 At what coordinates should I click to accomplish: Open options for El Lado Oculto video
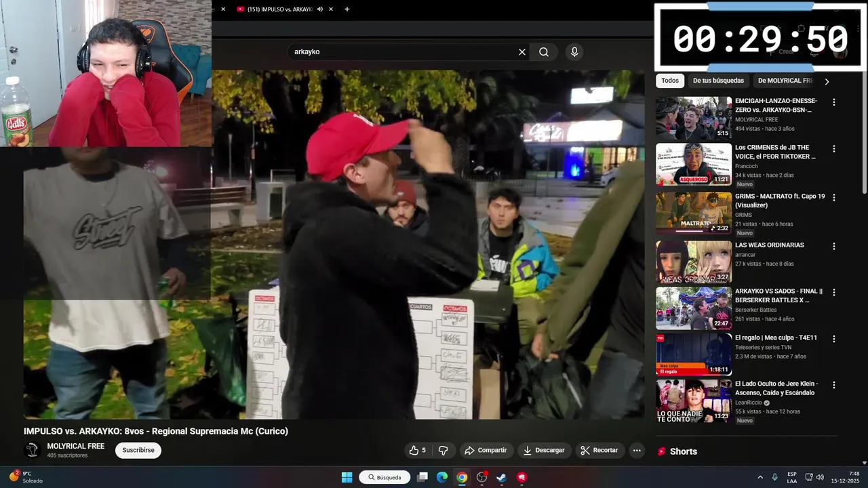[x=834, y=384]
